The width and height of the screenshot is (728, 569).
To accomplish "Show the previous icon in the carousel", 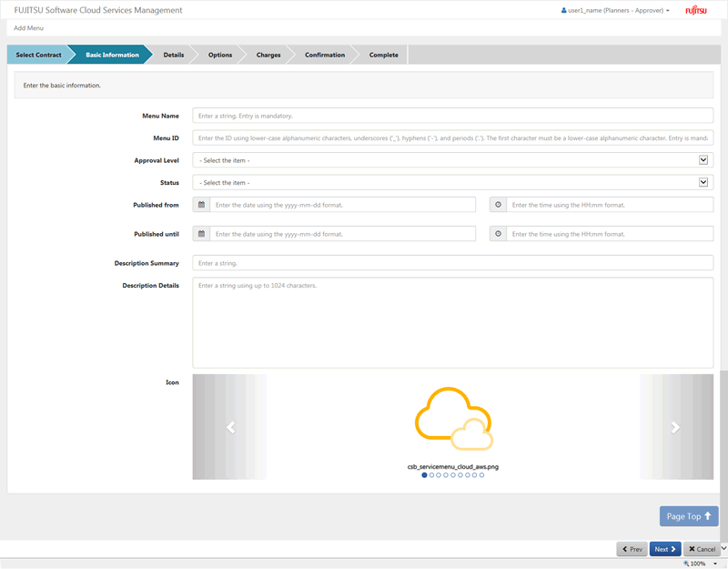I will [x=230, y=427].
